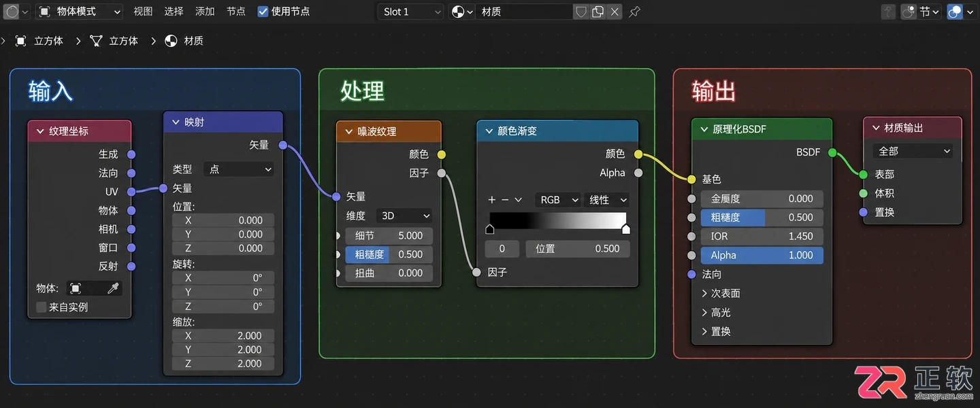Click the 粗糙度 slider in 原理化BSDF
This screenshot has height=408, width=980.
click(x=762, y=218)
